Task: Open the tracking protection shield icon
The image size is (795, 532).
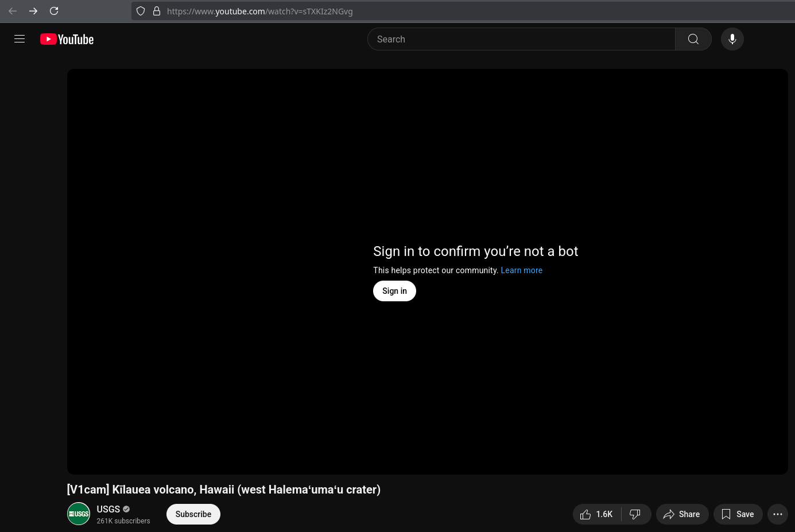Action: click(x=141, y=11)
